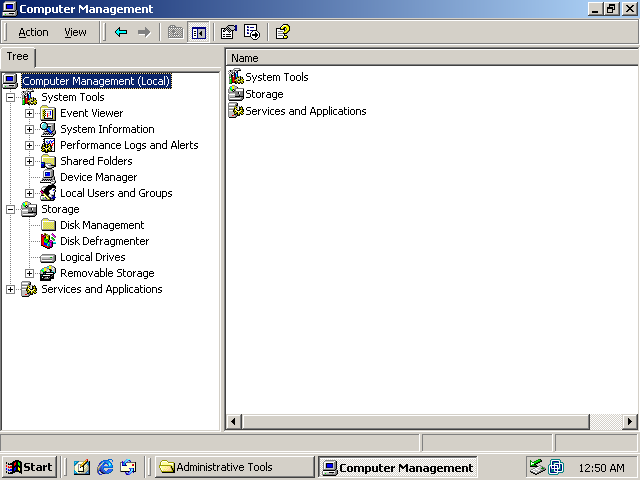
Task: Expand the System Information node
Action: coord(29,129)
